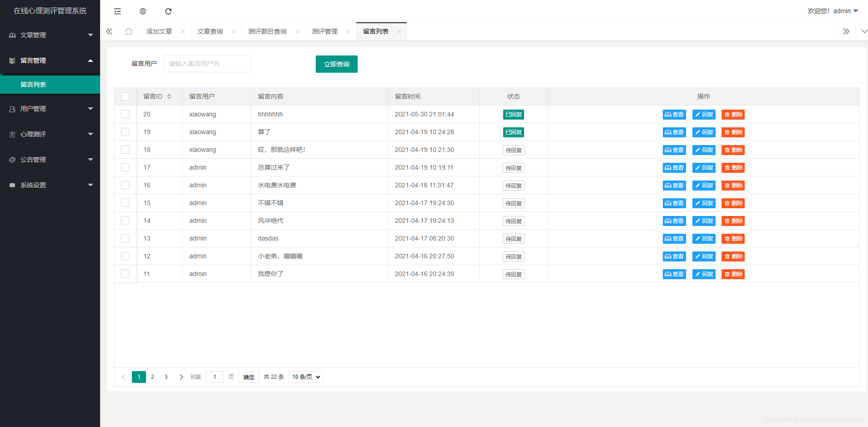Screen dimensions: 868x427
Task: Open the 10 条/页 page size dropdown
Action: tap(305, 377)
